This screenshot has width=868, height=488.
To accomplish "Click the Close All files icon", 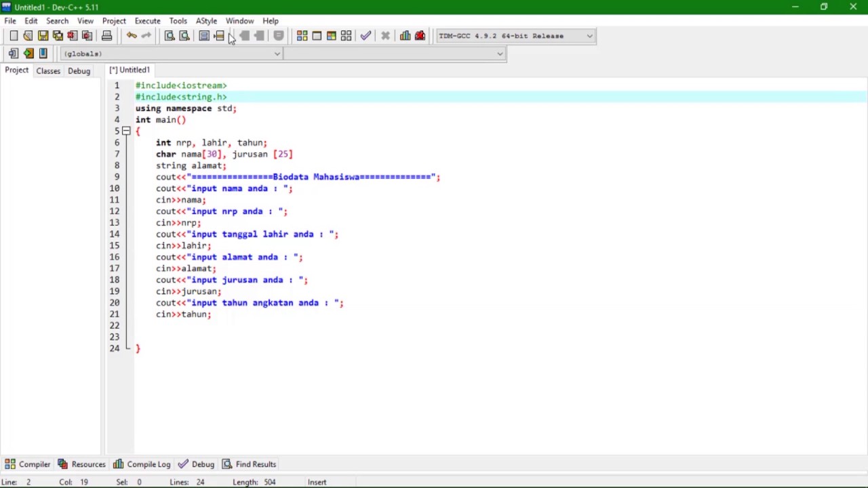I will [x=87, y=36].
